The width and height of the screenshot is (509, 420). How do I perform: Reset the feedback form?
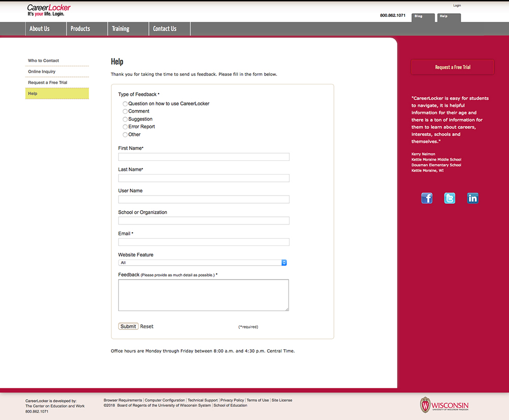pyautogui.click(x=147, y=326)
